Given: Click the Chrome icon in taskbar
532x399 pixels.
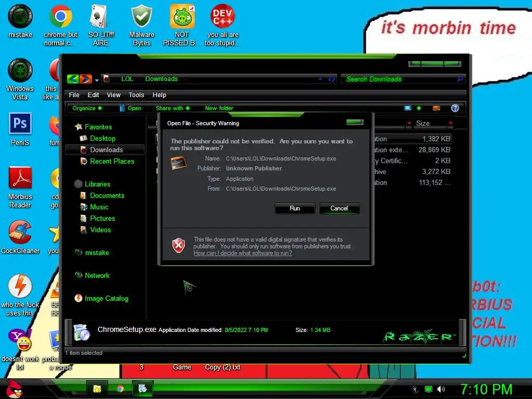Looking at the screenshot, I should tap(120, 389).
